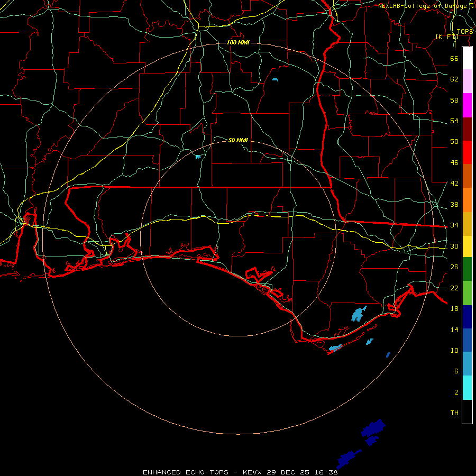Click the "NEXLAB-College of DuPage" credit text

point(422,6)
